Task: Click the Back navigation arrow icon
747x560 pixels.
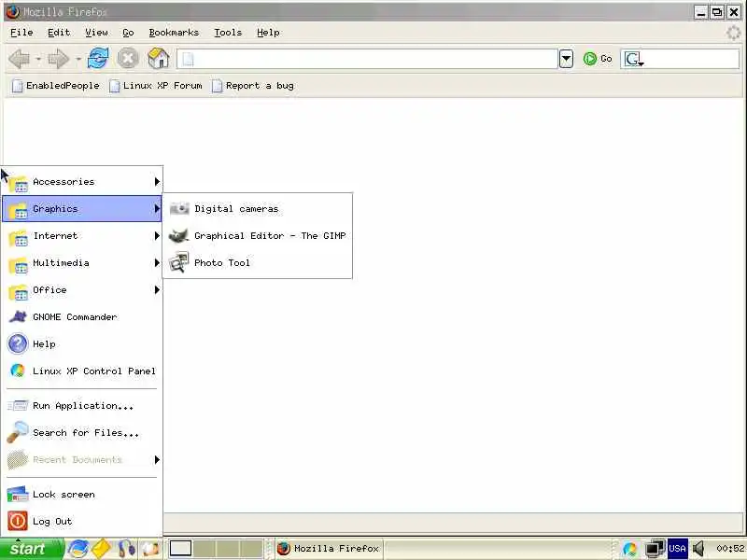Action: pos(19,59)
